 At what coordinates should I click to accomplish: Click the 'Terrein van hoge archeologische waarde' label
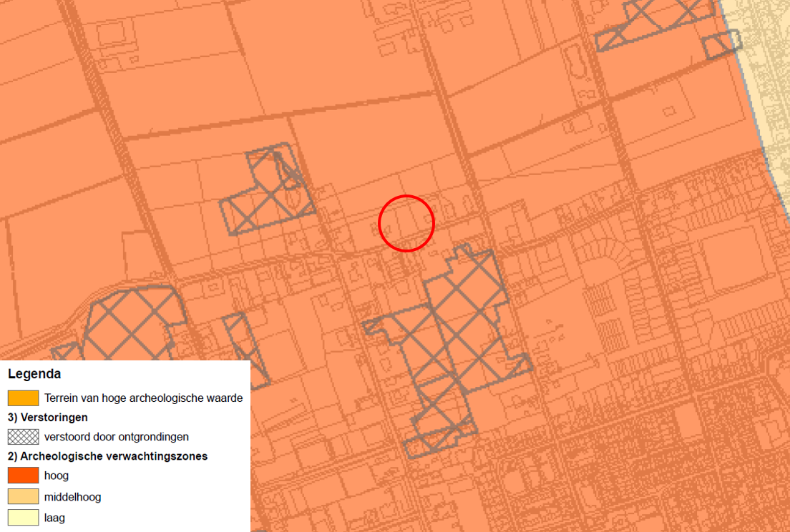click(143, 398)
